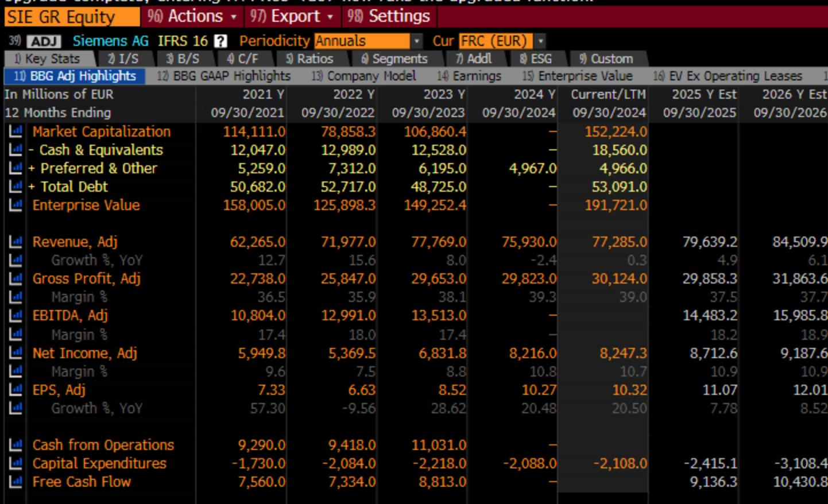Click 2022 Total Debt value 52,717.0
This screenshot has width=828, height=504.
pos(348,187)
